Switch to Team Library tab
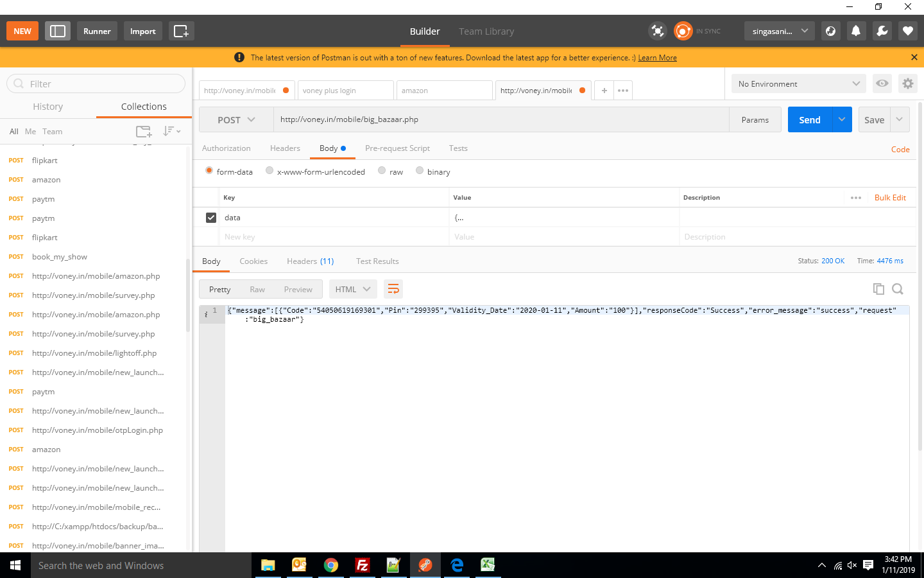 point(486,31)
